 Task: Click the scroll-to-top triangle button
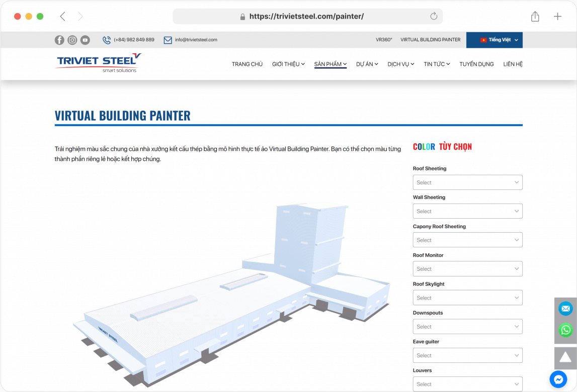[x=565, y=357]
